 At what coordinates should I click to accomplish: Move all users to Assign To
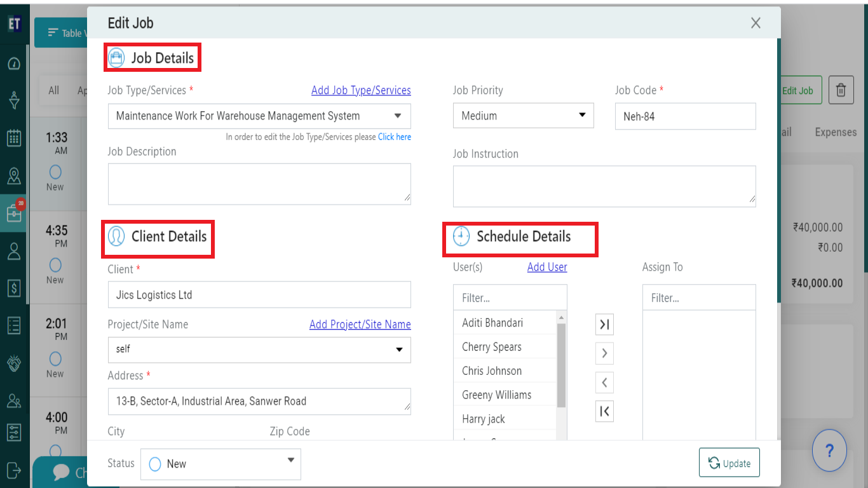pyautogui.click(x=604, y=325)
